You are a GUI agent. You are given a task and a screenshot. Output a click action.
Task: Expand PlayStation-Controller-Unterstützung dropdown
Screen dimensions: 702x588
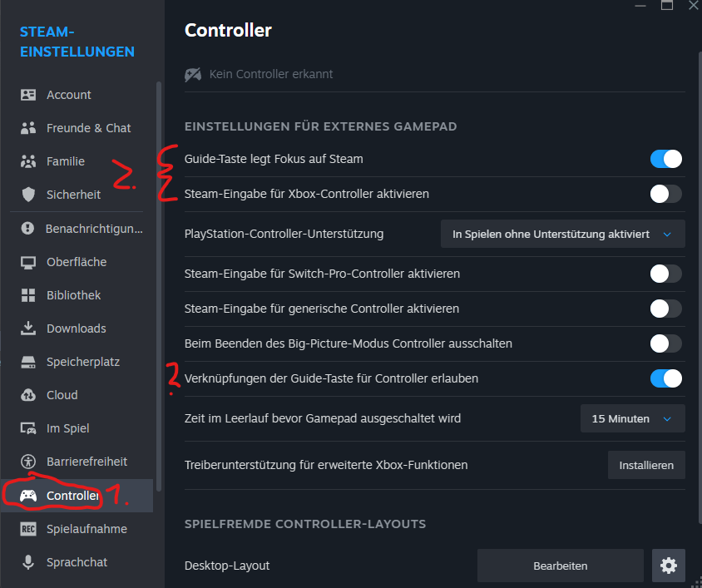tap(563, 234)
